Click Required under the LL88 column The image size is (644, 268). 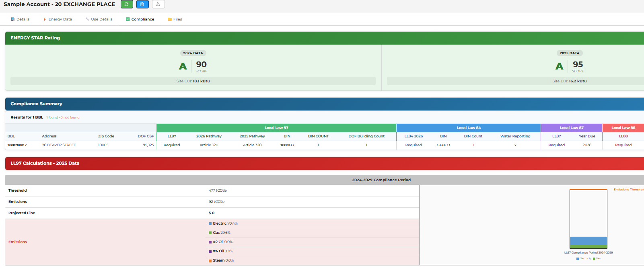pos(623,145)
